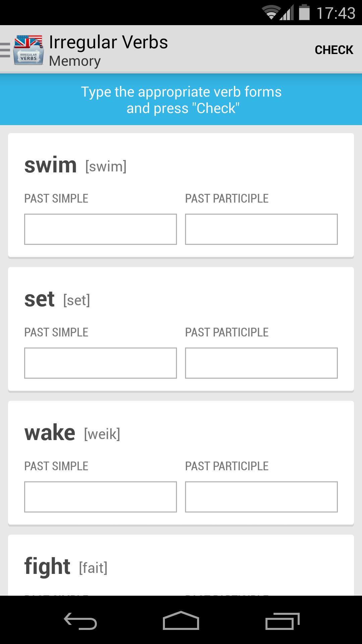This screenshot has height=644, width=362.
Task: Tap the Android home button
Action: pos(181,621)
